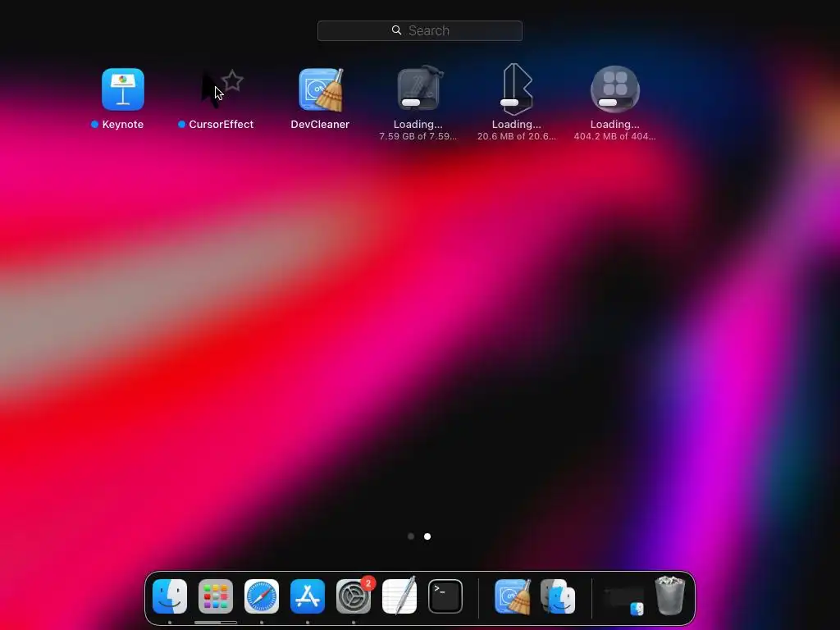This screenshot has height=630, width=840.
Task: Click the Keynote label text
Action: 123,125
